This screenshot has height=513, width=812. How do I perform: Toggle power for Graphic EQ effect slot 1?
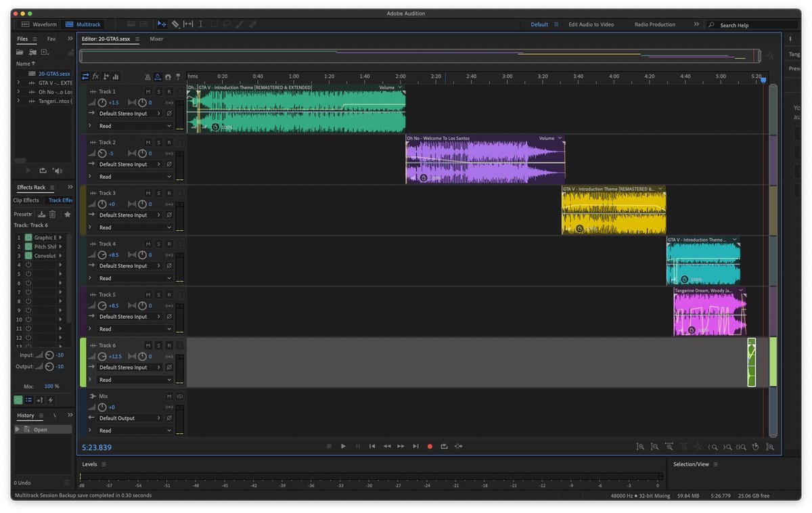click(x=28, y=238)
